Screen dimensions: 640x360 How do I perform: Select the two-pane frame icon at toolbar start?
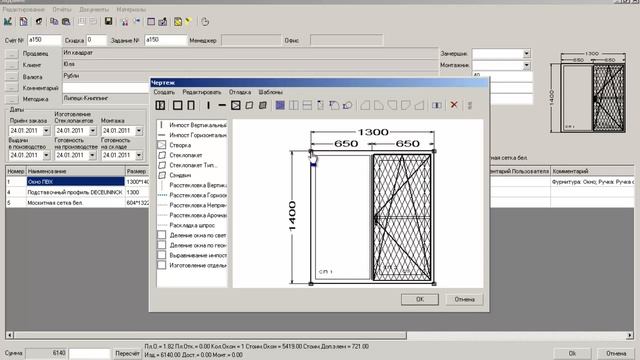[x=160, y=105]
